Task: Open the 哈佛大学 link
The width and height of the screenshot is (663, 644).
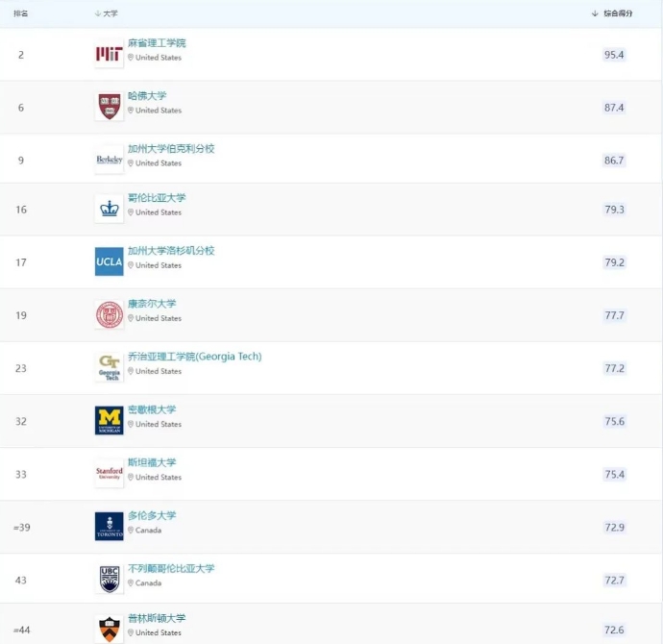Action: pyautogui.click(x=147, y=96)
